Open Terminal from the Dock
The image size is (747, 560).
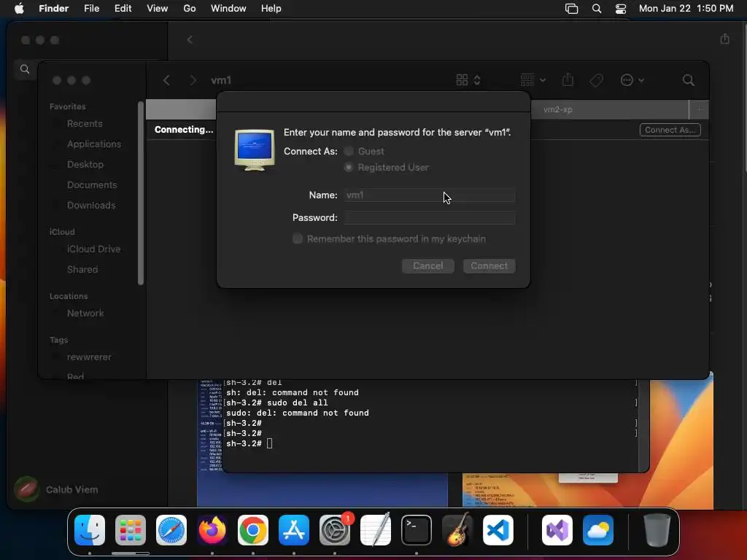click(417, 530)
